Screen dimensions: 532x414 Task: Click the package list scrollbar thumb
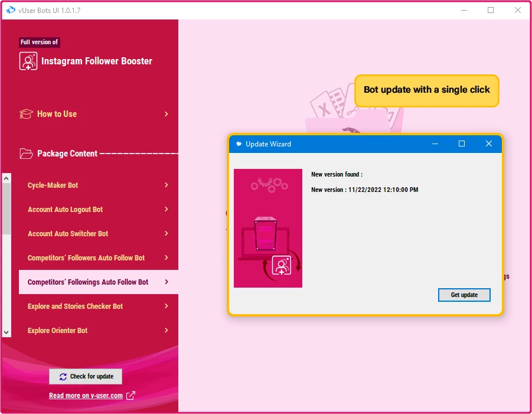click(6, 208)
